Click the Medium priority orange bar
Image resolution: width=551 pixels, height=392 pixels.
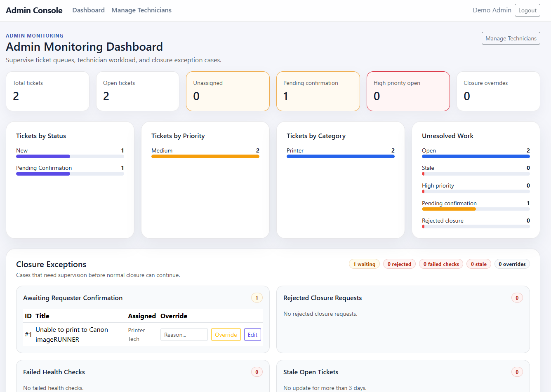click(205, 157)
